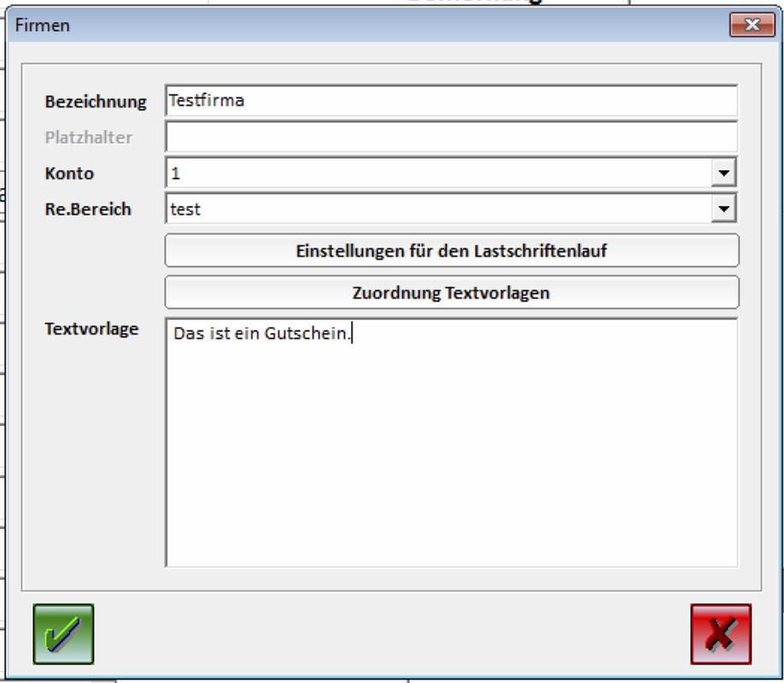
Task: Click the Konto label
Action: coord(69,173)
